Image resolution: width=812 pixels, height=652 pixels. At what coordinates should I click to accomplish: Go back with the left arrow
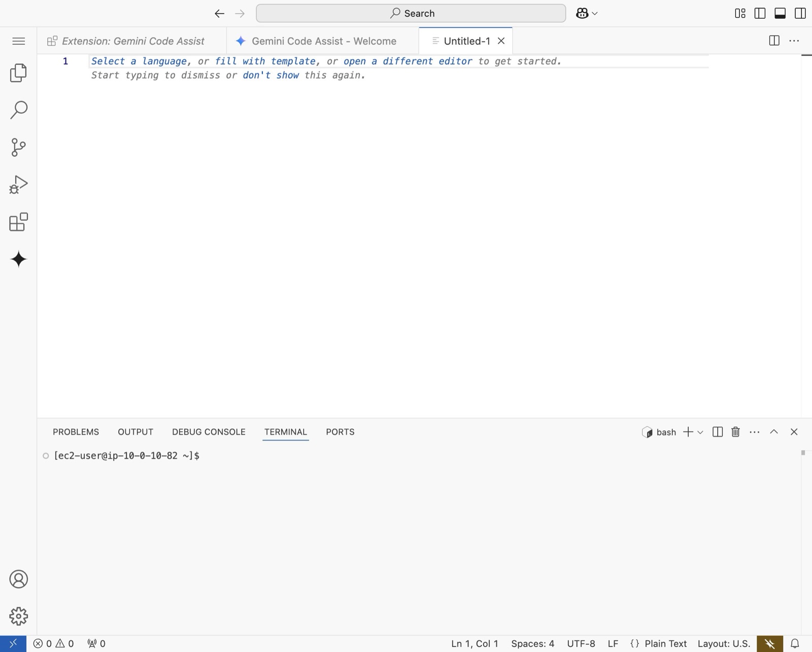click(x=219, y=14)
